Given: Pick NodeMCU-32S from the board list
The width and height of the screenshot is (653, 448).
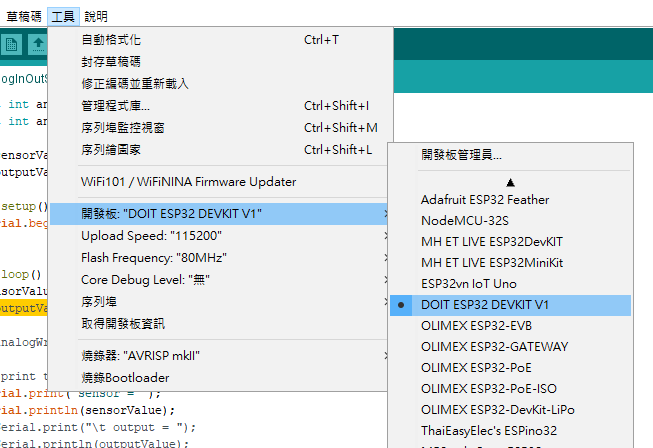Looking at the screenshot, I should pyautogui.click(x=466, y=221).
